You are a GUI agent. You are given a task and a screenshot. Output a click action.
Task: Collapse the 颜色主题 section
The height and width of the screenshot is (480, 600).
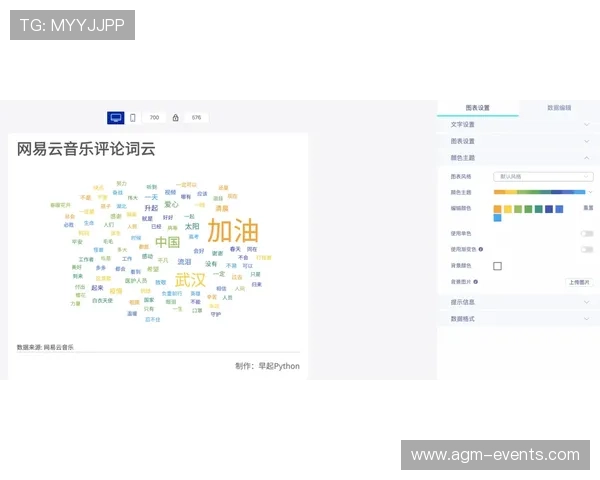coord(518,158)
